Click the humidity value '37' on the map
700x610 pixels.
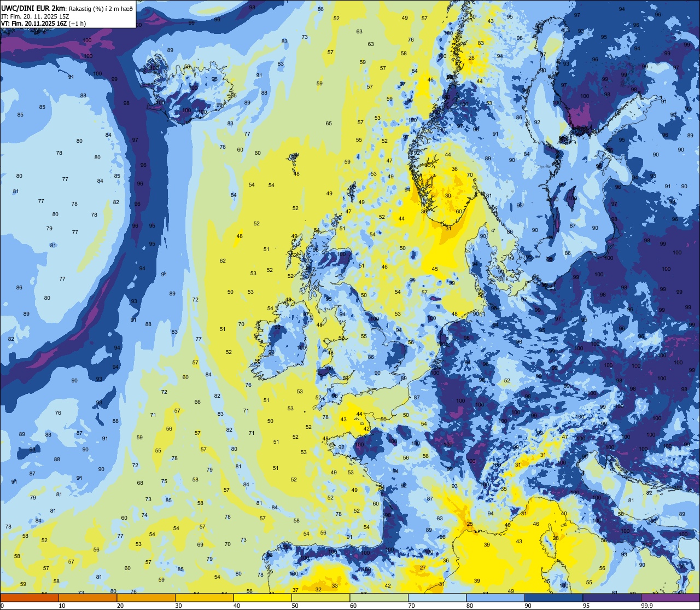295,590
